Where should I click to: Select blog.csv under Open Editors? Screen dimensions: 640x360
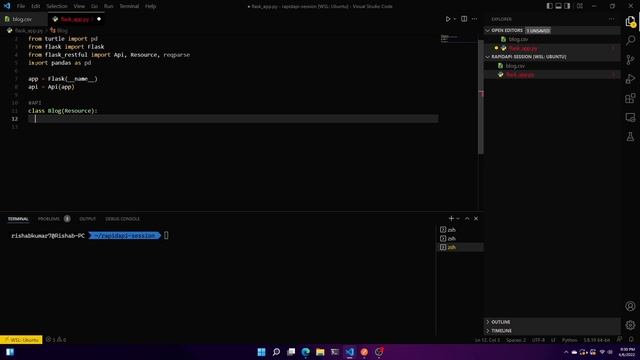click(x=553, y=39)
